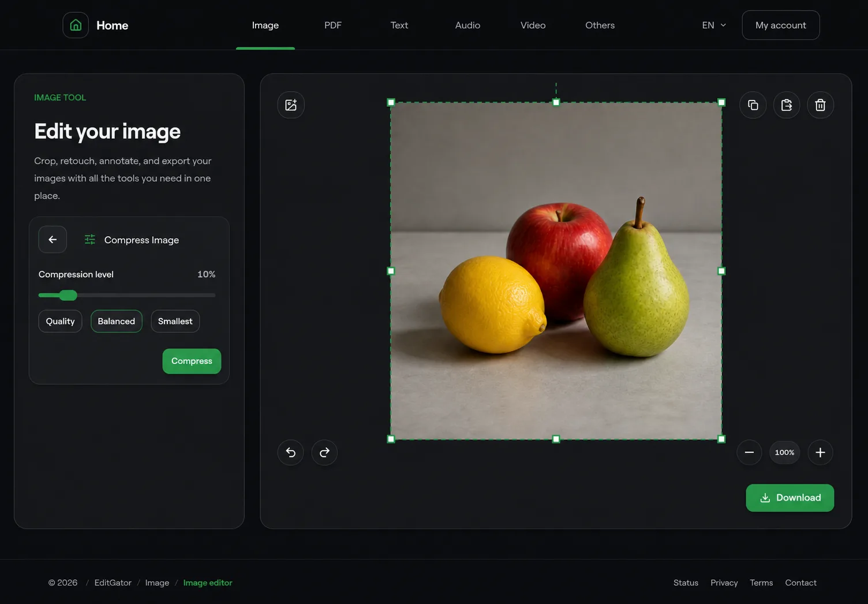
Task: Click the Image breadcrumb link
Action: pyautogui.click(x=157, y=583)
